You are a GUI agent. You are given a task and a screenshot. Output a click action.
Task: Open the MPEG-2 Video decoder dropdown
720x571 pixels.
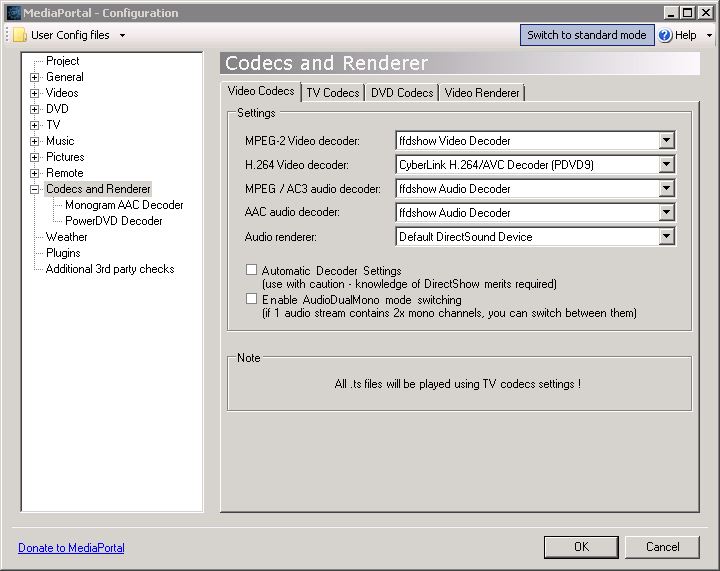point(666,140)
